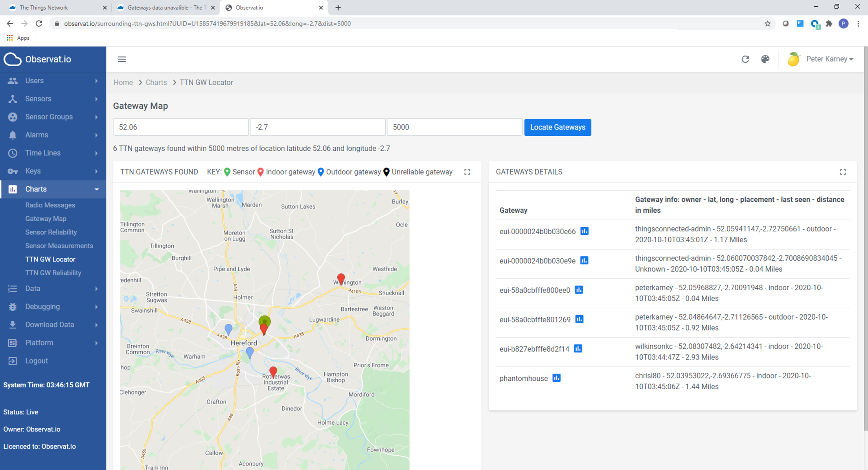Open Gateway Map submenu item
The image size is (868, 470).
tap(45, 218)
